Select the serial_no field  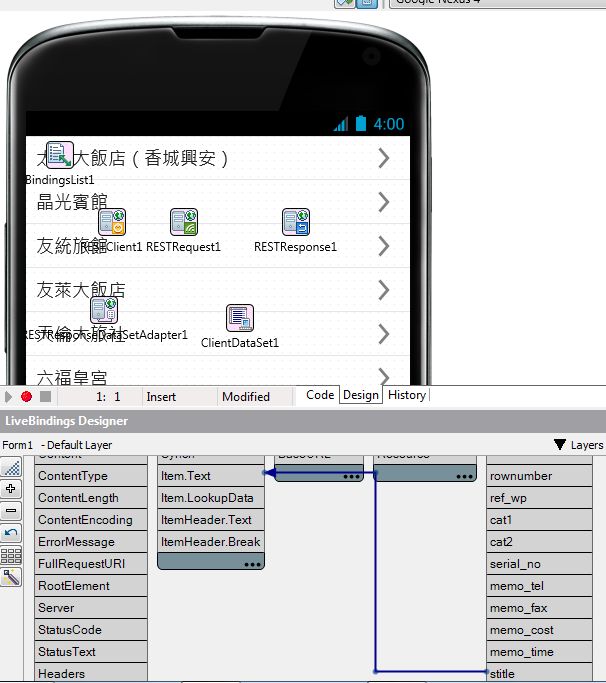[x=539, y=564]
